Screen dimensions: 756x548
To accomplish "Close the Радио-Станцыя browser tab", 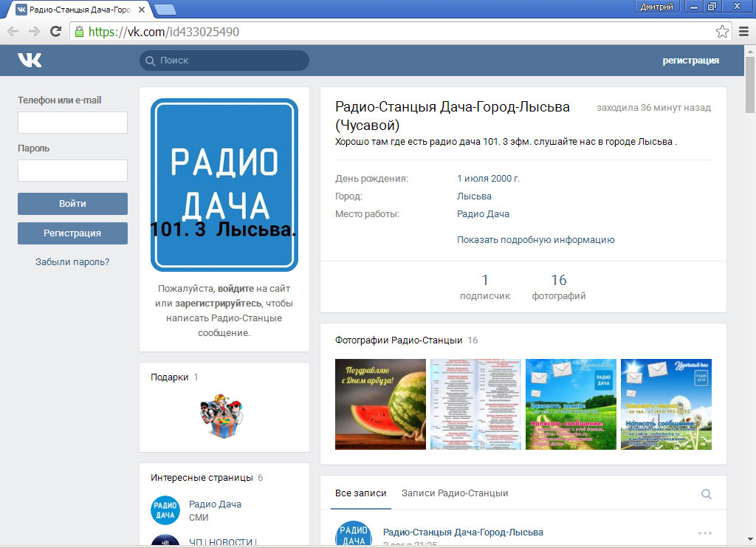I will tap(142, 9).
